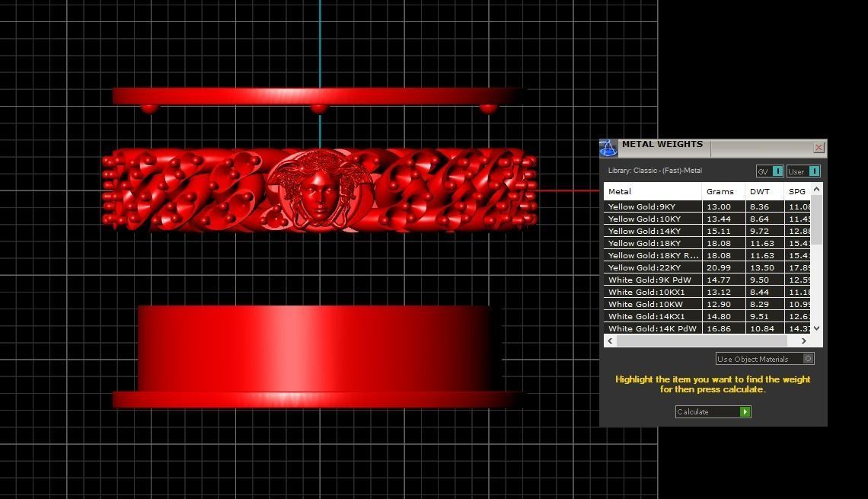Click the vertical scrollbar thumb in metal list
Image resolution: width=868 pixels, height=499 pixels.
point(816,220)
